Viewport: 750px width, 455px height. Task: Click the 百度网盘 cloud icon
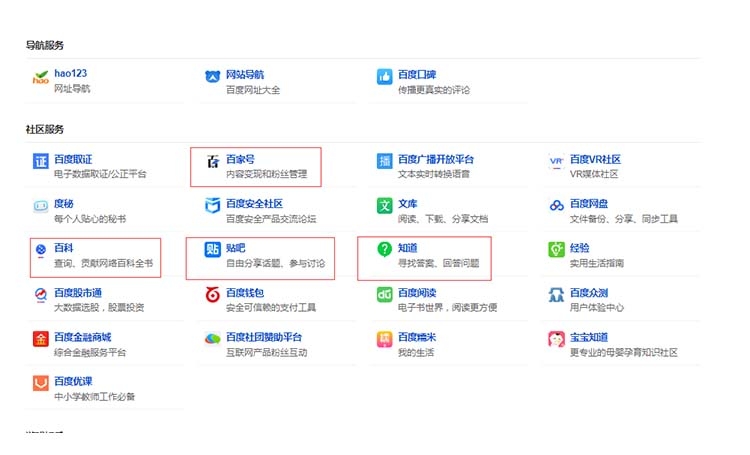[x=556, y=206]
